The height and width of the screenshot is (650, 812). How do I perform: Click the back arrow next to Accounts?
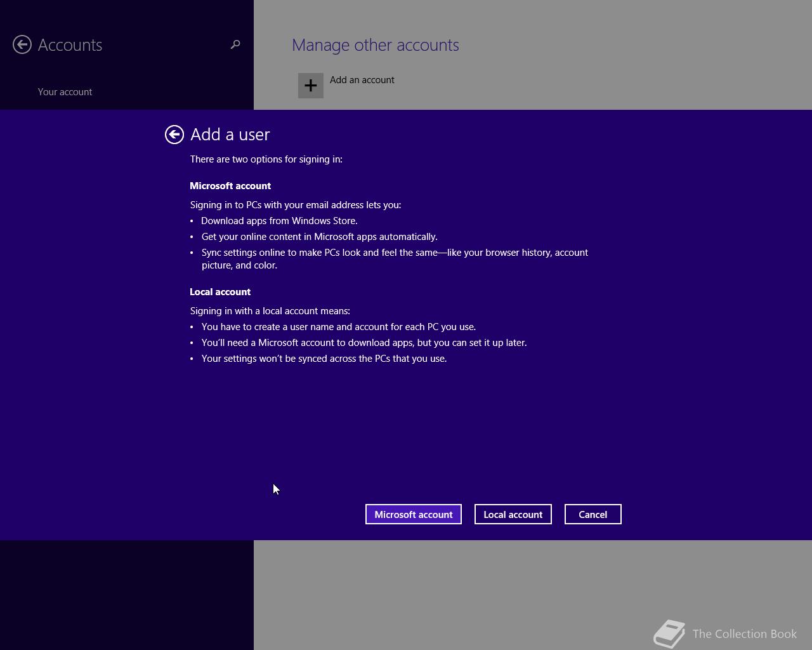(22, 44)
